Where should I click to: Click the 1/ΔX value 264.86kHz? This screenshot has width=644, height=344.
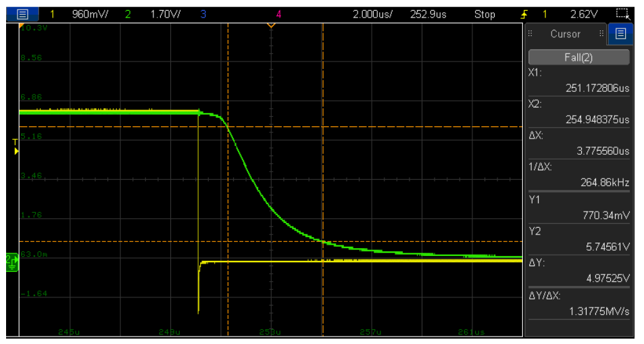[x=605, y=182]
